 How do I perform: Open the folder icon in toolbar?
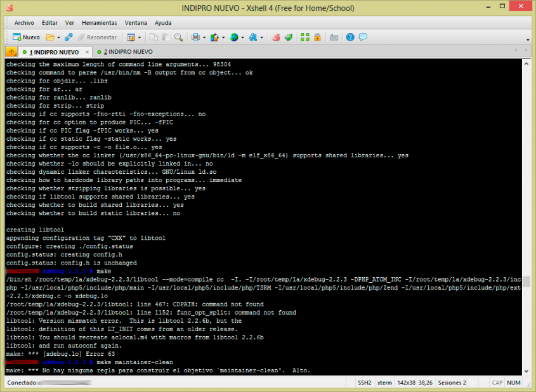pyautogui.click(x=49, y=37)
